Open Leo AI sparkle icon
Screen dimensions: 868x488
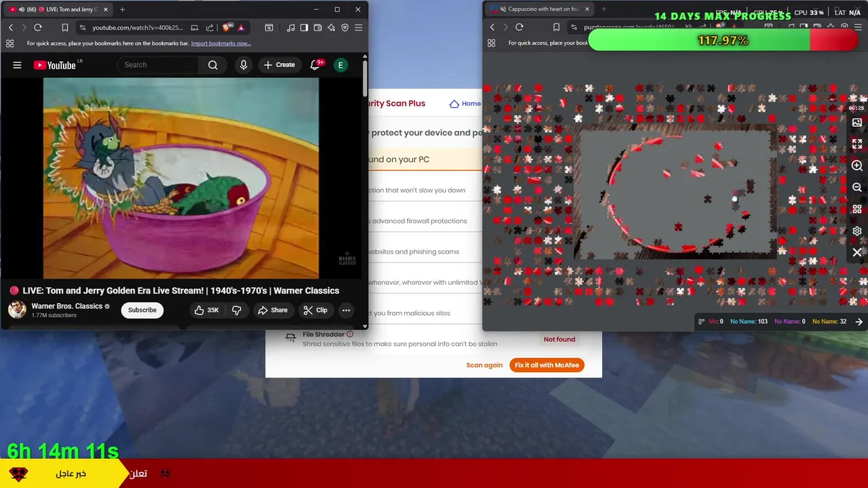(331, 28)
